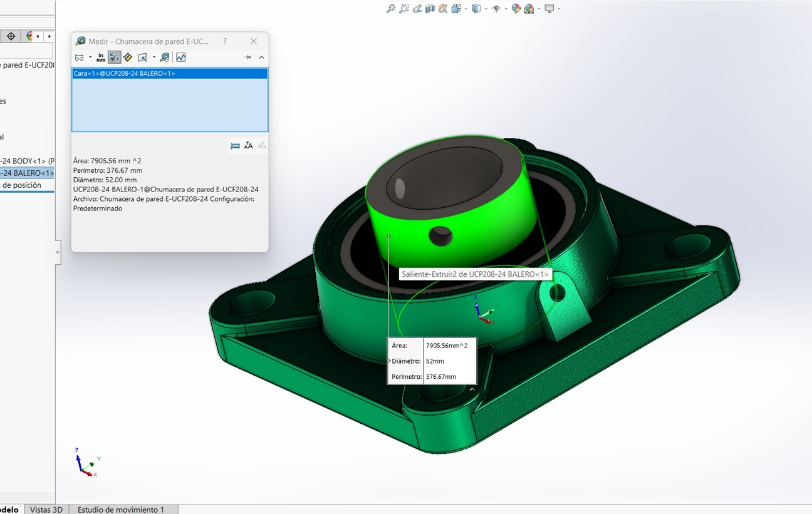The image size is (812, 514).
Task: Click the tape measure icon in Medir title
Action: click(x=80, y=41)
